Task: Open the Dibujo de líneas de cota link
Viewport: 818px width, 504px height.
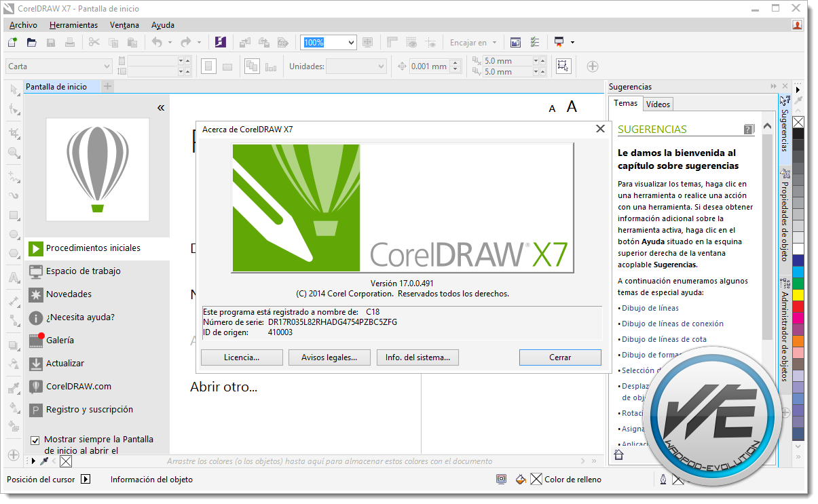Action: pyautogui.click(x=664, y=339)
